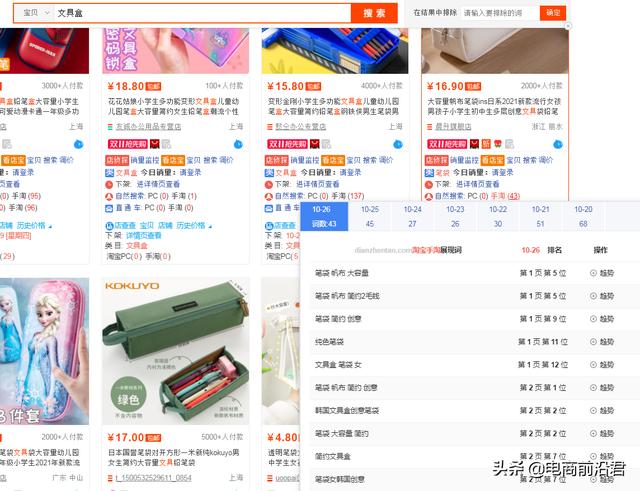Open Tmall cat icon on ¥16.90 item
Image resolution: width=640 pixels, height=491 pixels.
(x=474, y=144)
